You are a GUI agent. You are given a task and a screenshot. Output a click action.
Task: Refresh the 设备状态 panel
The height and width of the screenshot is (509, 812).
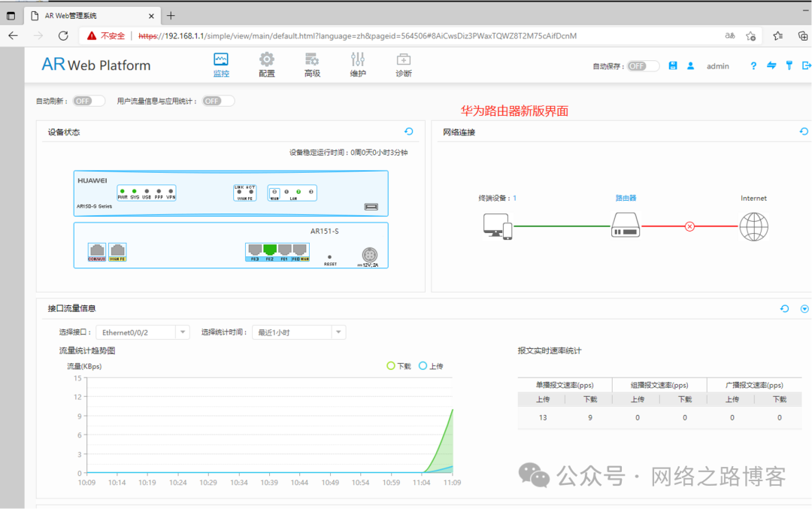tap(409, 132)
